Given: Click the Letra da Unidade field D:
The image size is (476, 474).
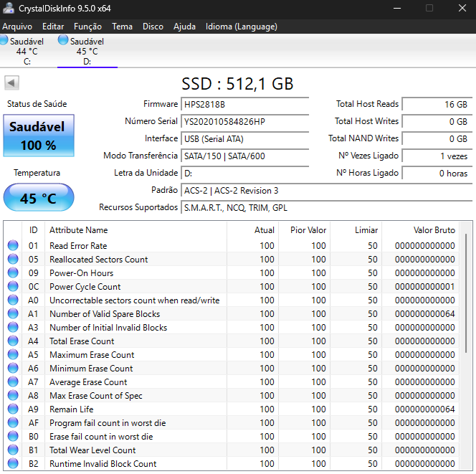Looking at the screenshot, I should (244, 173).
